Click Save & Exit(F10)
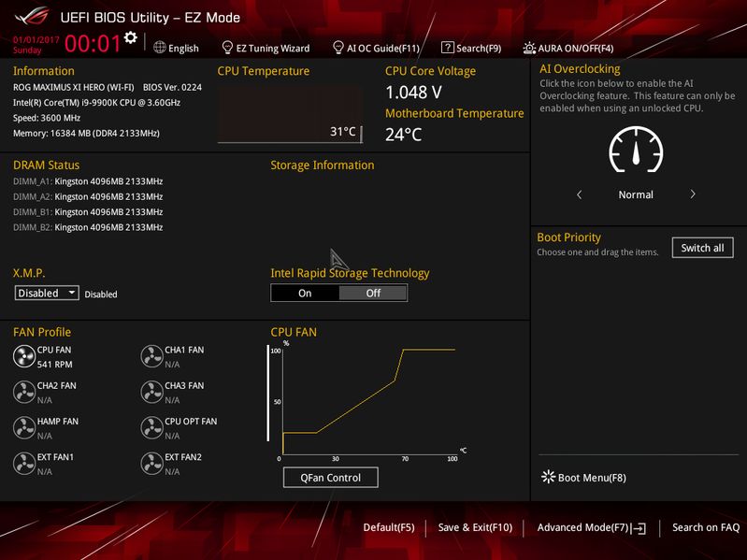This screenshot has width=747, height=560. tap(475, 527)
